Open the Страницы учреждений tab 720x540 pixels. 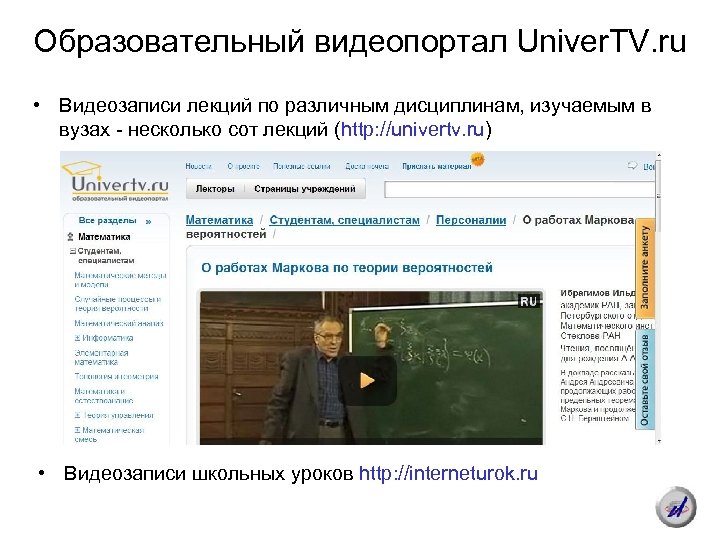click(305, 189)
